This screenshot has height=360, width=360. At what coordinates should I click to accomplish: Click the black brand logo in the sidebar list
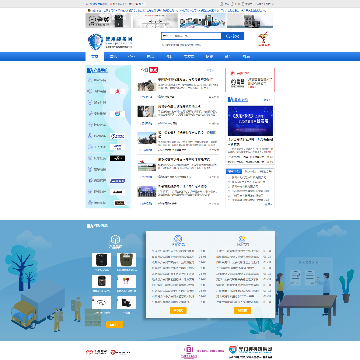(x=117, y=158)
